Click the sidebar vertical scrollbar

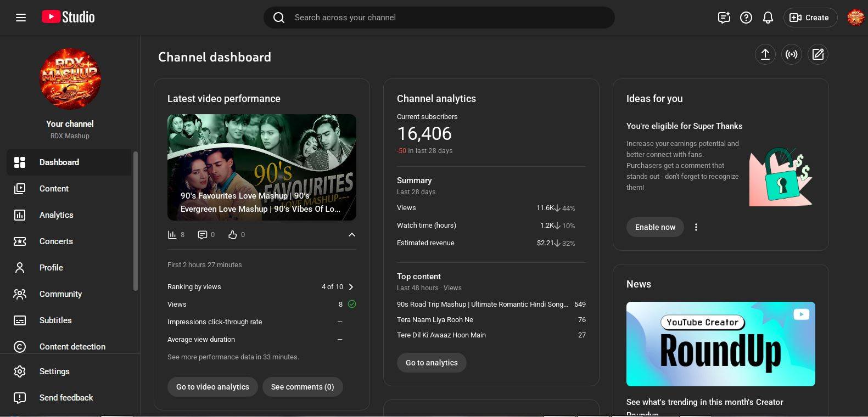136,221
